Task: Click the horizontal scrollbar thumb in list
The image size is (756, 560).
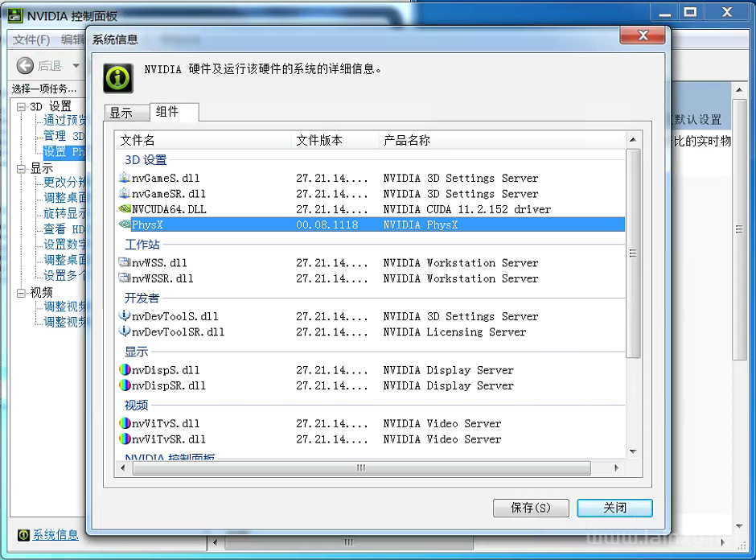Action: click(x=360, y=467)
